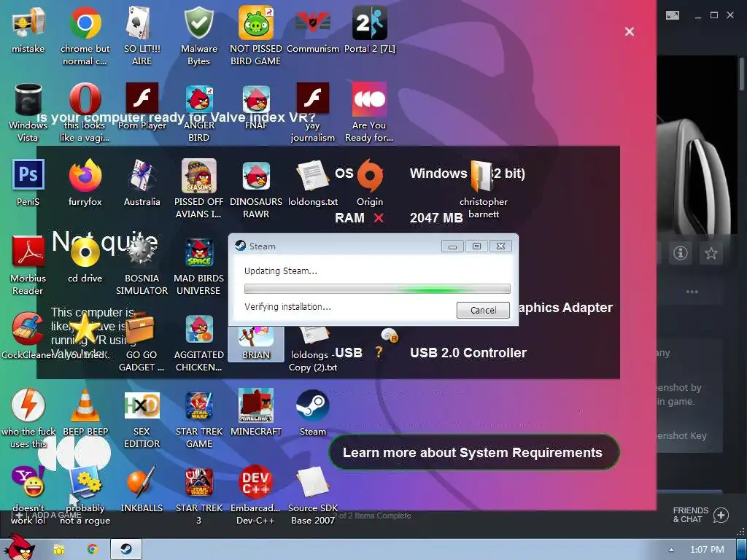Open the 'probably not a rogue' gears icon
The width and height of the screenshot is (747, 560).
tap(85, 482)
